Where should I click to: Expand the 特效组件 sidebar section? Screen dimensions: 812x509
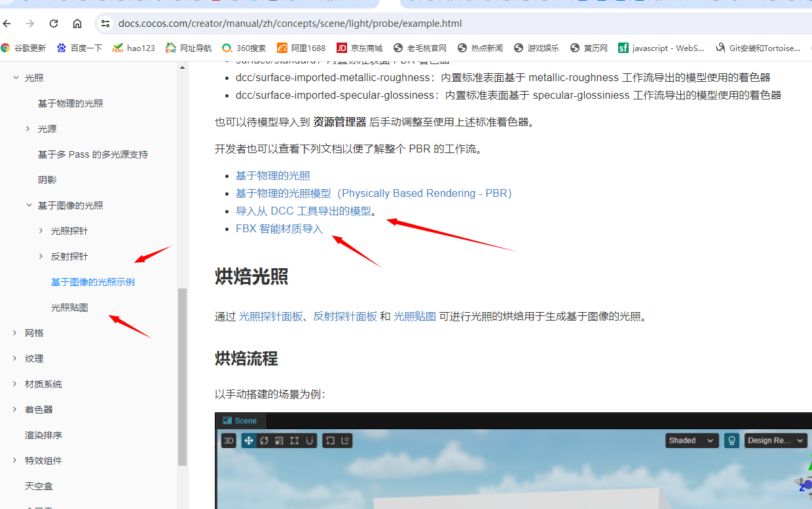point(15,461)
